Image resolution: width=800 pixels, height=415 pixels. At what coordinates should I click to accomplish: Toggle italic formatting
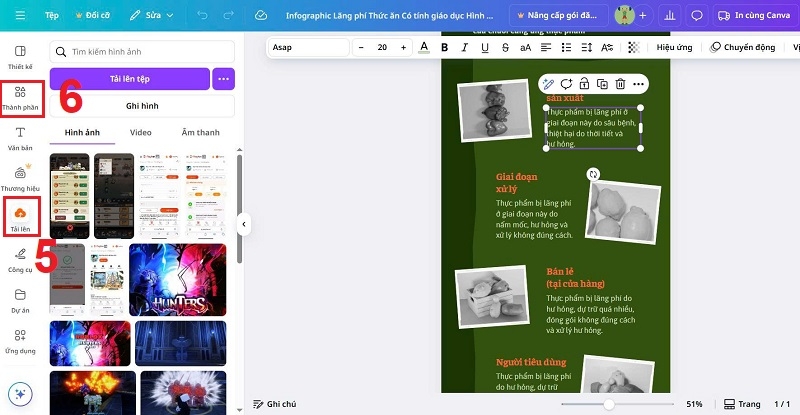coord(464,47)
